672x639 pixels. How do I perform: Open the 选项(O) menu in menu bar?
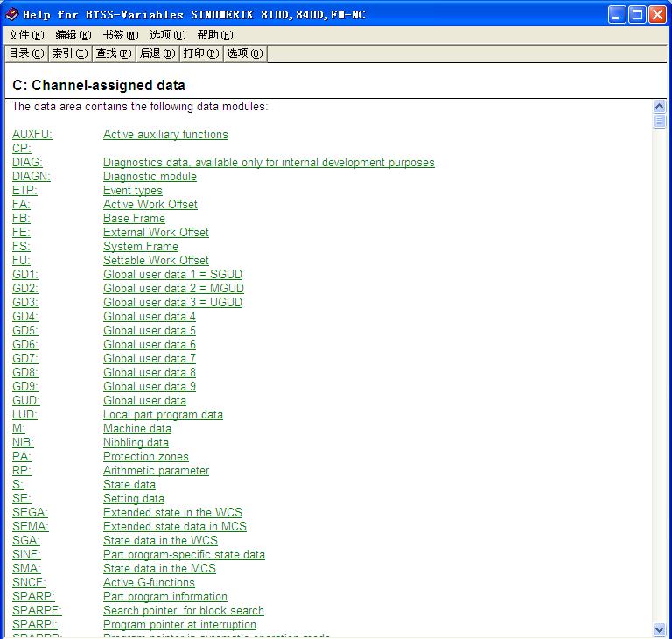coord(168,35)
